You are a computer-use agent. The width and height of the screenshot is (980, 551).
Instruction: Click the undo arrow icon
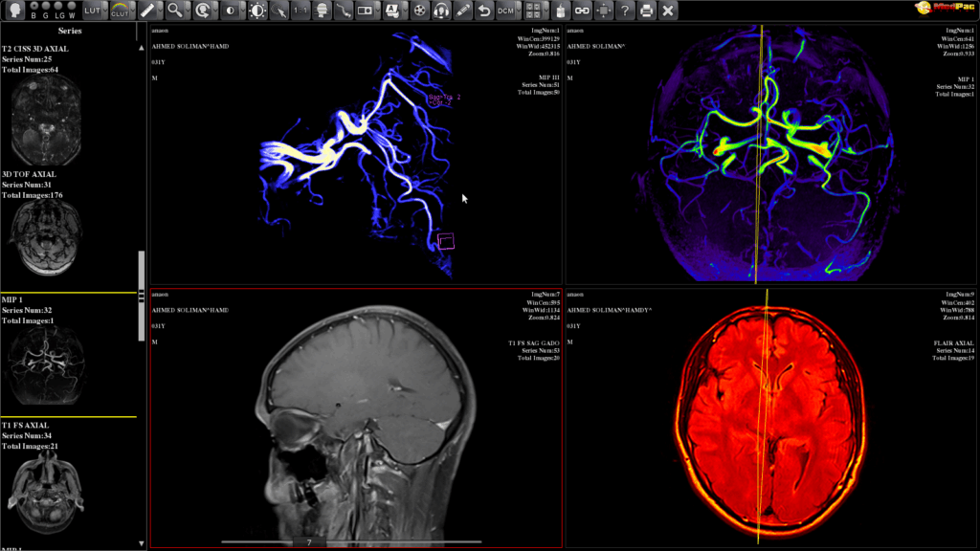pyautogui.click(x=483, y=11)
